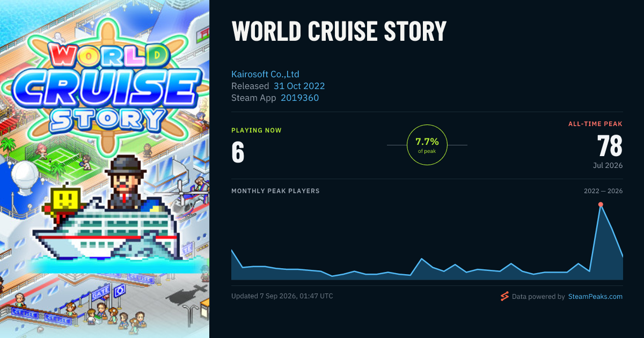Click the Monthly Peak Players heading
644x338 pixels.
(275, 191)
